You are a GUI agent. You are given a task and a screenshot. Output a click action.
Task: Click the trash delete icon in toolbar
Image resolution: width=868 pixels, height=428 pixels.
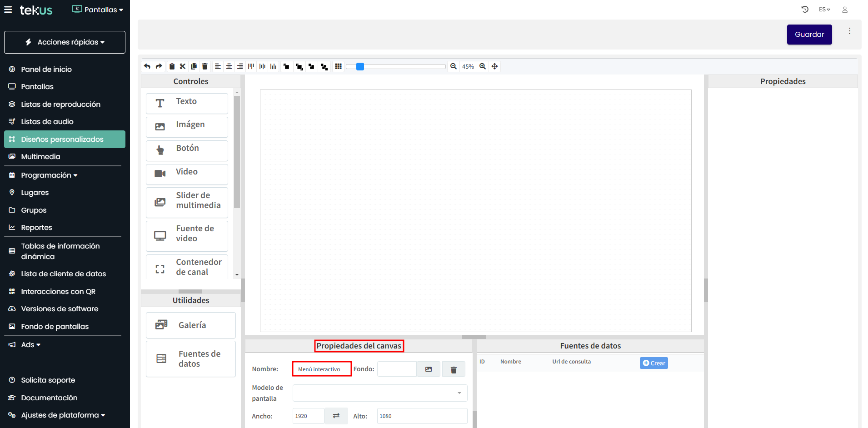(x=205, y=66)
